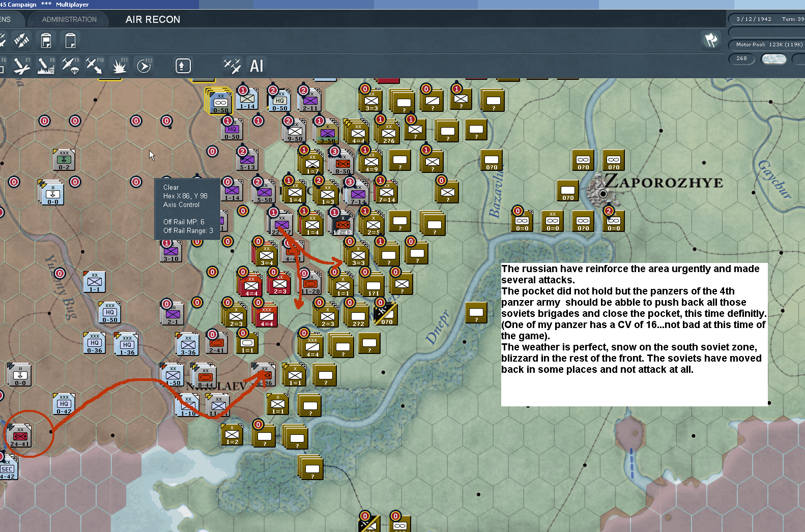This screenshot has width=805, height=532.
Task: Switch to the ADMINISTRATION tab
Action: (69, 19)
